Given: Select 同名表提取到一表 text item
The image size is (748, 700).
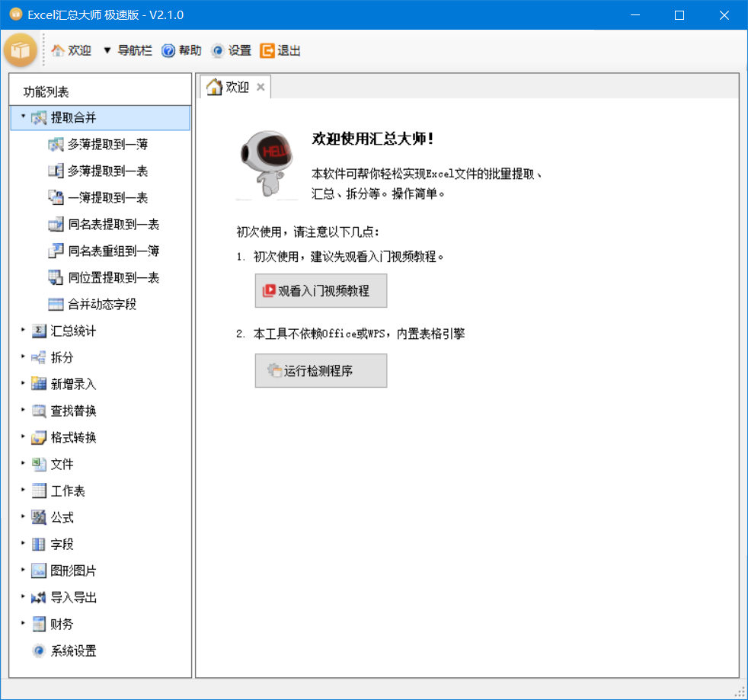Looking at the screenshot, I should (113, 224).
